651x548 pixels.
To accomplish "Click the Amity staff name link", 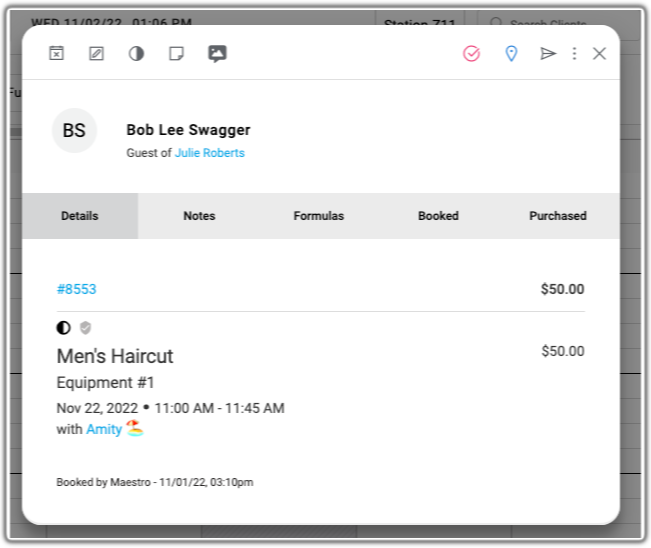I will click(104, 429).
